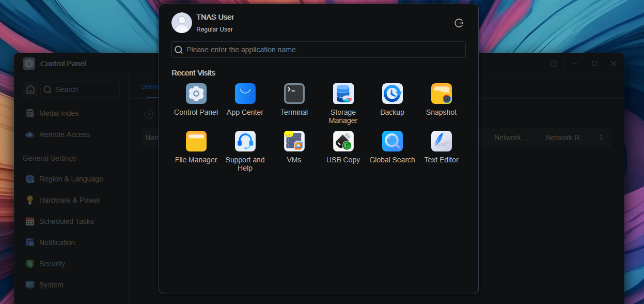Click the Network R... column header
The height and width of the screenshot is (304, 644).
566,138
